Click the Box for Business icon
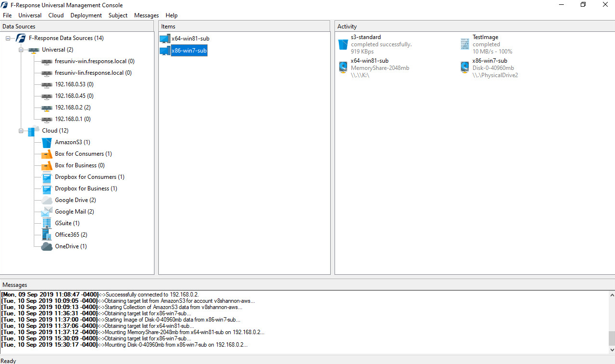 [x=47, y=165]
